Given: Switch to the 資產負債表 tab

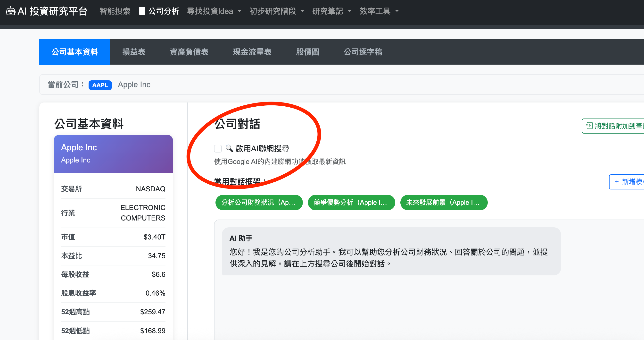Looking at the screenshot, I should 189,52.
